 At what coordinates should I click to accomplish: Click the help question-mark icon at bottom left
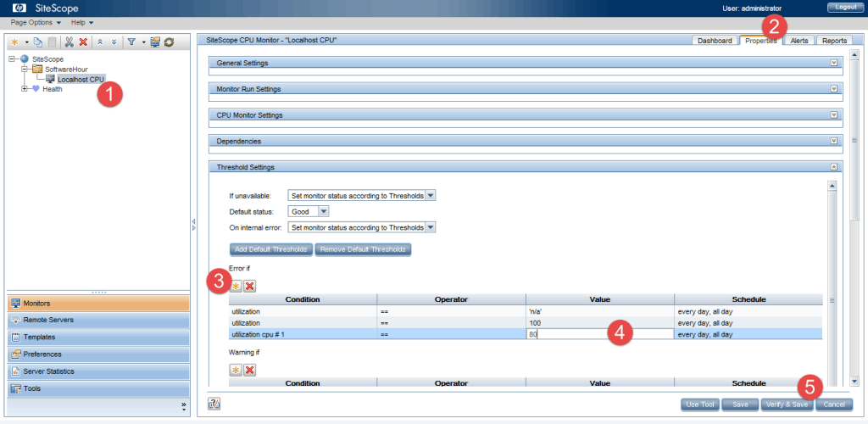point(214,404)
